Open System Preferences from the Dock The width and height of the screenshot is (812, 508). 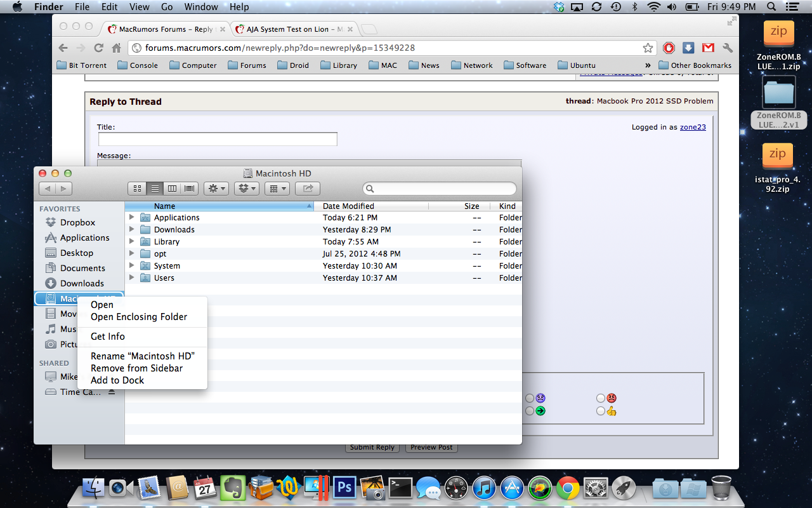(596, 488)
